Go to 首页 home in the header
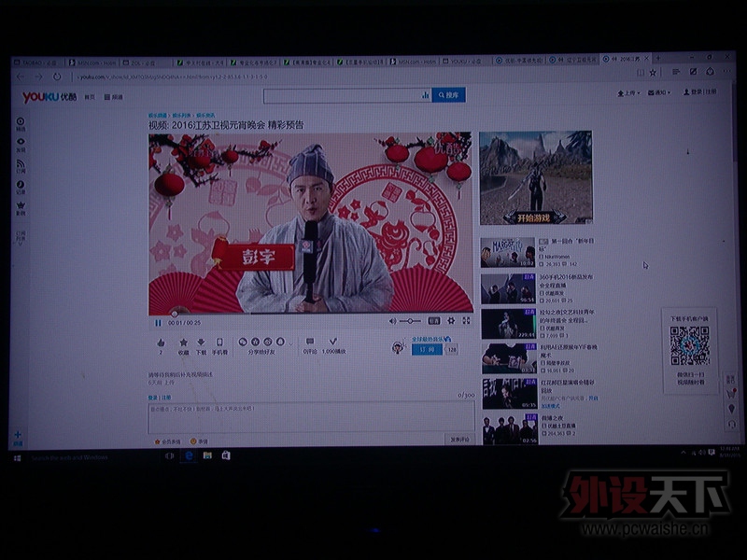The width and height of the screenshot is (747, 560). coord(90,97)
